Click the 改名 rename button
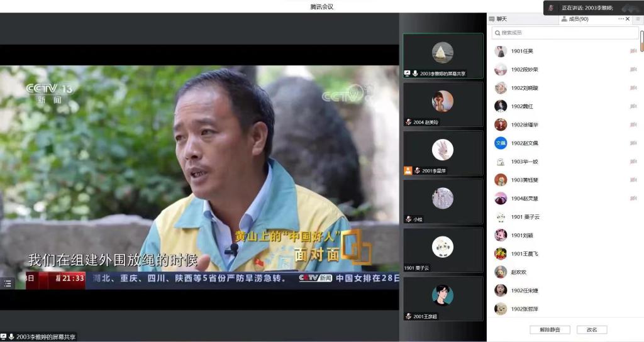644x342 pixels. tap(592, 329)
